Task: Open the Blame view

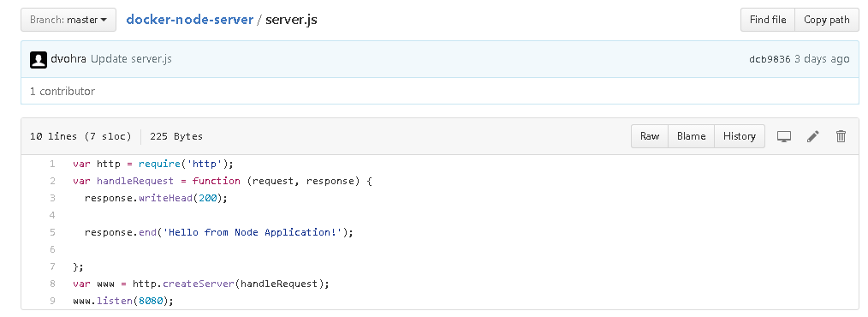Action: point(691,136)
